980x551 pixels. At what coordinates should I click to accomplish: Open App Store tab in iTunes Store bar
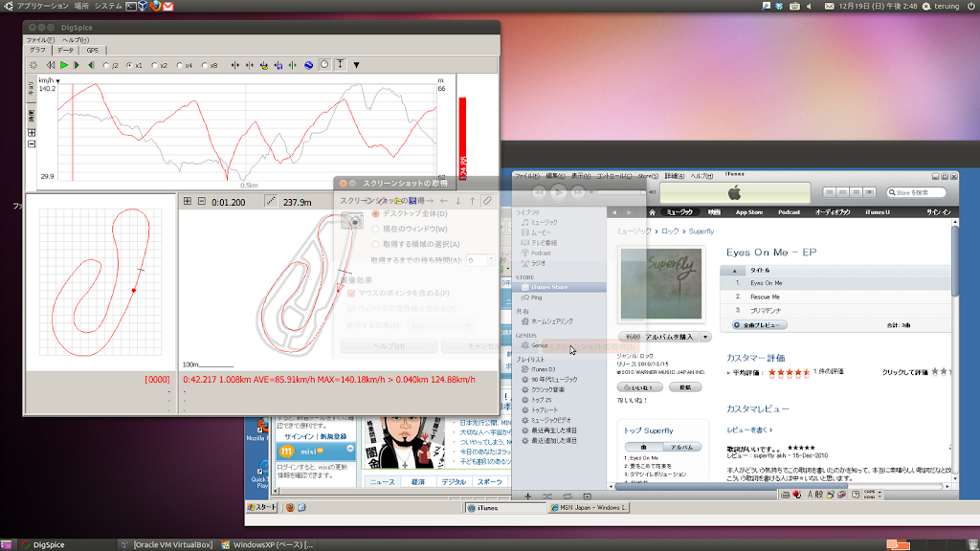(x=748, y=212)
